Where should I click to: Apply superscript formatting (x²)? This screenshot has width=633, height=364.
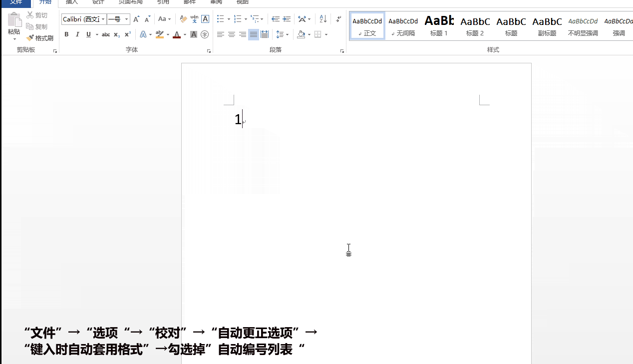pos(128,34)
